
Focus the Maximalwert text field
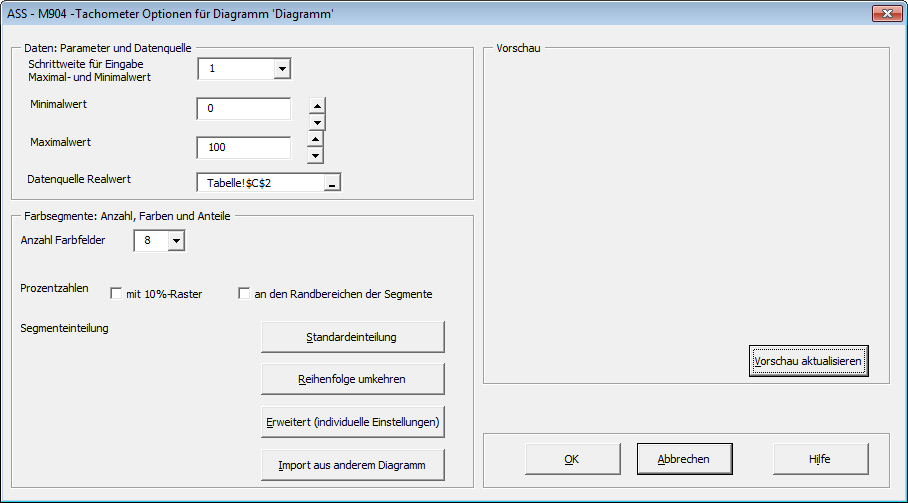244,147
